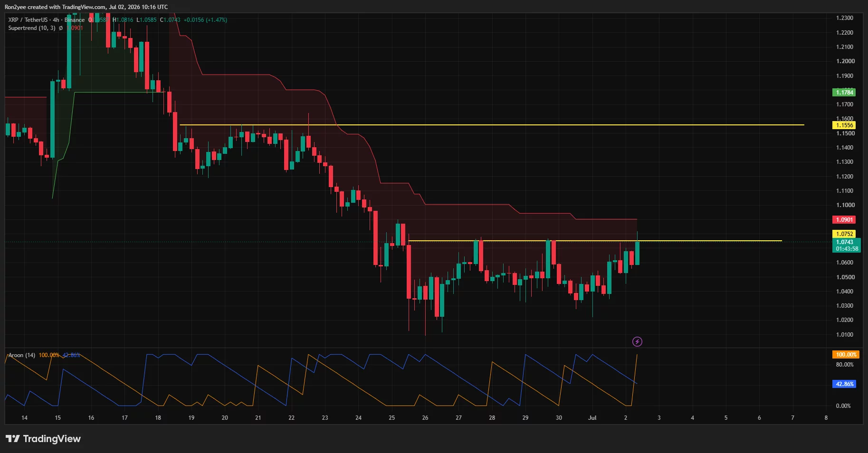
Task: Click the high value H1.0816
Action: pos(123,20)
